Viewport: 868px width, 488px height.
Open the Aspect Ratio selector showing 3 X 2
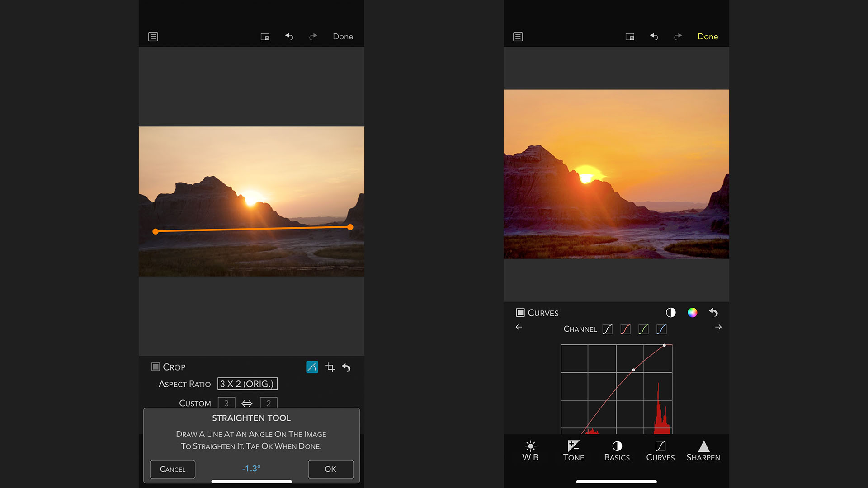tap(247, 384)
